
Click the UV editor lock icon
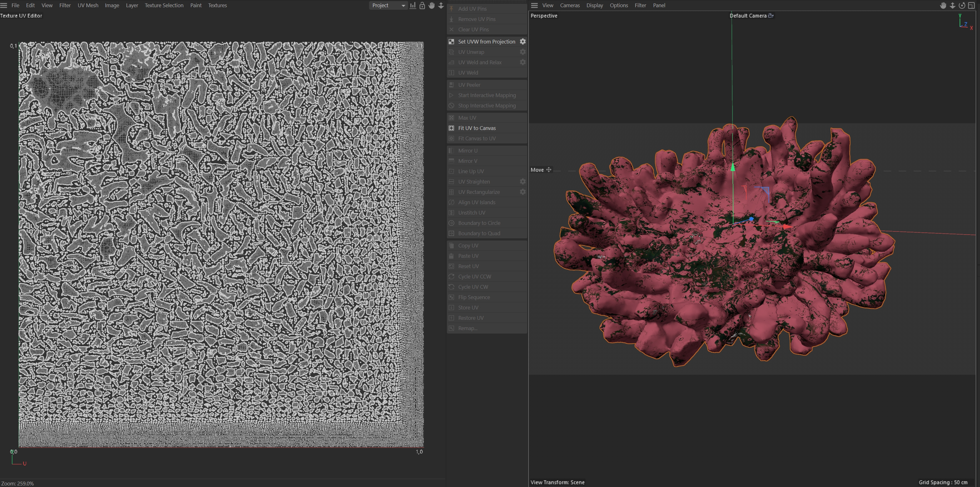tap(422, 5)
